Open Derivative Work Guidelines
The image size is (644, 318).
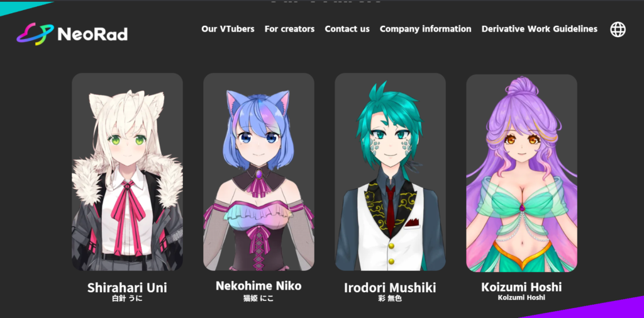coord(539,29)
